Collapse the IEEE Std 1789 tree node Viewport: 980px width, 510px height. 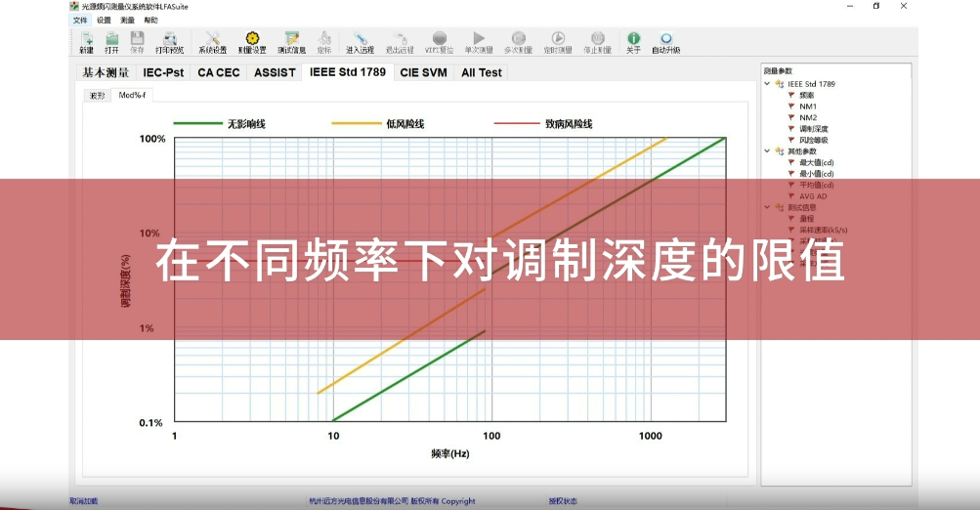(x=768, y=84)
